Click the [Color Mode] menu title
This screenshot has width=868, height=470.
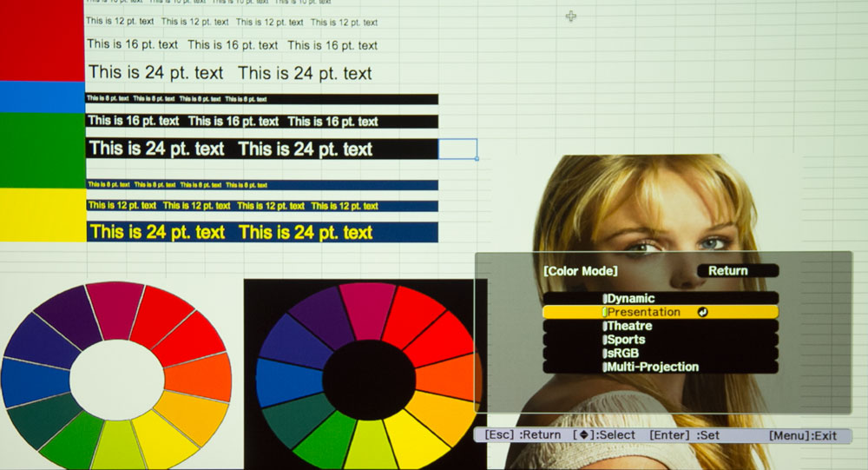580,271
